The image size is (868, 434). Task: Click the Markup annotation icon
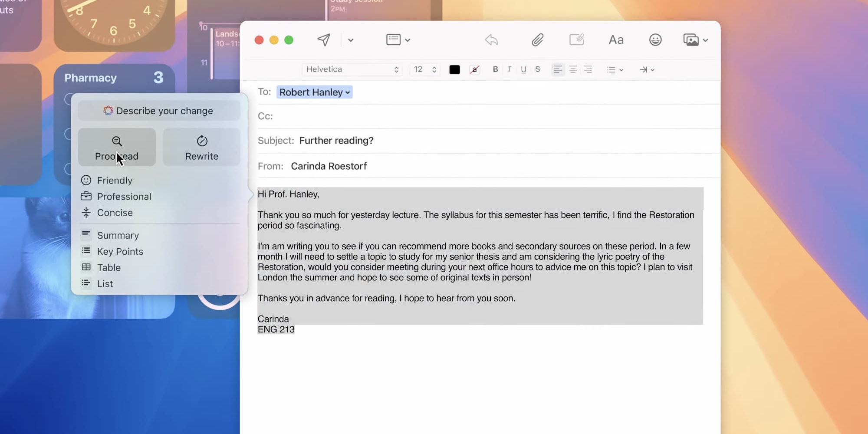(x=577, y=39)
